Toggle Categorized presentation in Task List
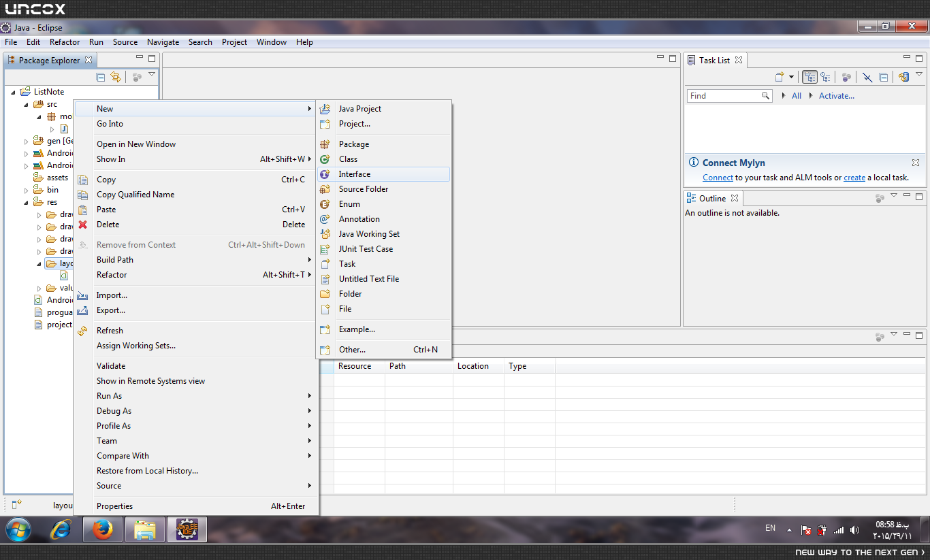This screenshot has width=930, height=560. tap(809, 77)
